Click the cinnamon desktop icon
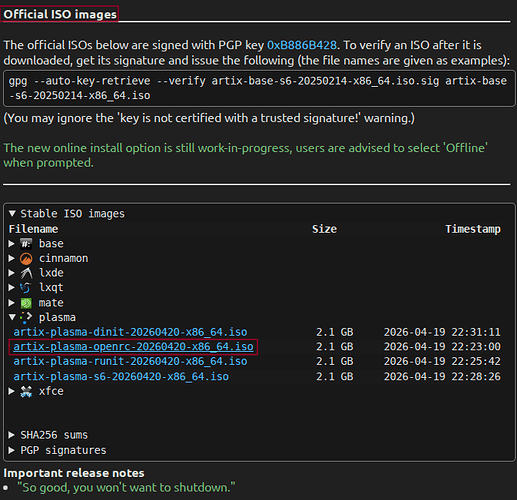This screenshot has width=517, height=500. point(26,258)
